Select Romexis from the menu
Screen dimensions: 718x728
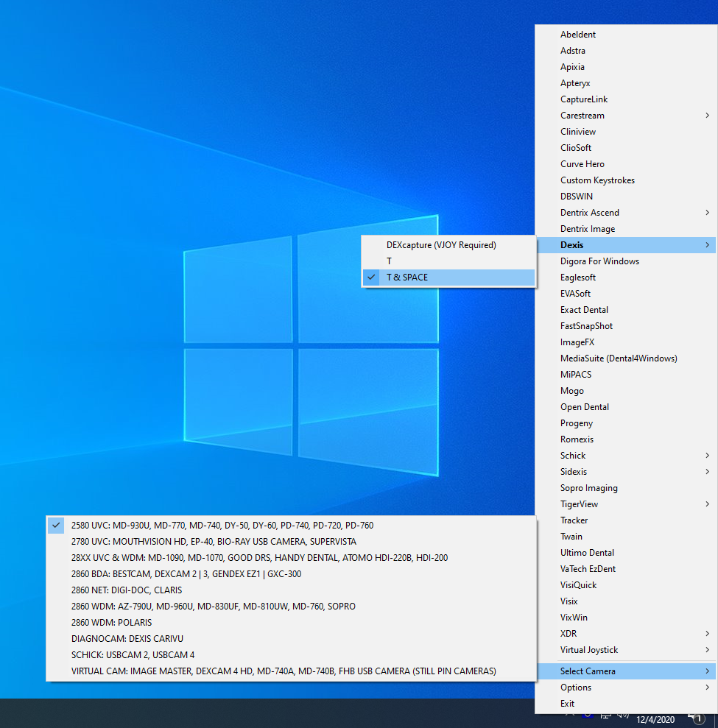(625, 439)
